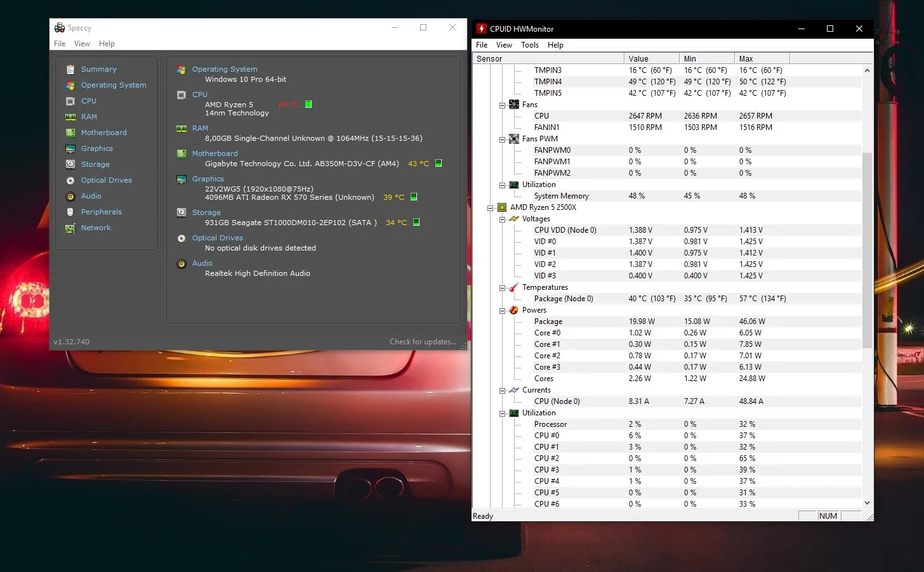Click the Optical Drives disc icon
The width and height of the screenshot is (924, 572).
70,180
